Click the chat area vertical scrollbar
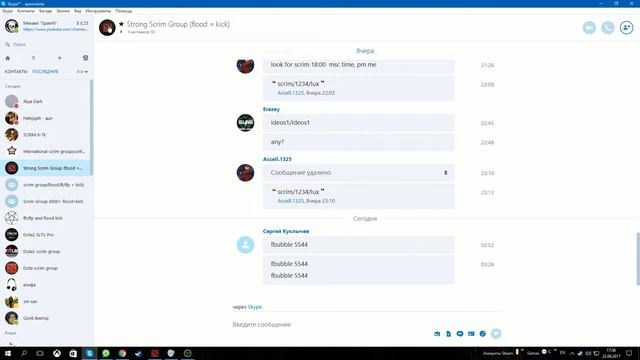This screenshot has width=640, height=360. tap(638, 259)
